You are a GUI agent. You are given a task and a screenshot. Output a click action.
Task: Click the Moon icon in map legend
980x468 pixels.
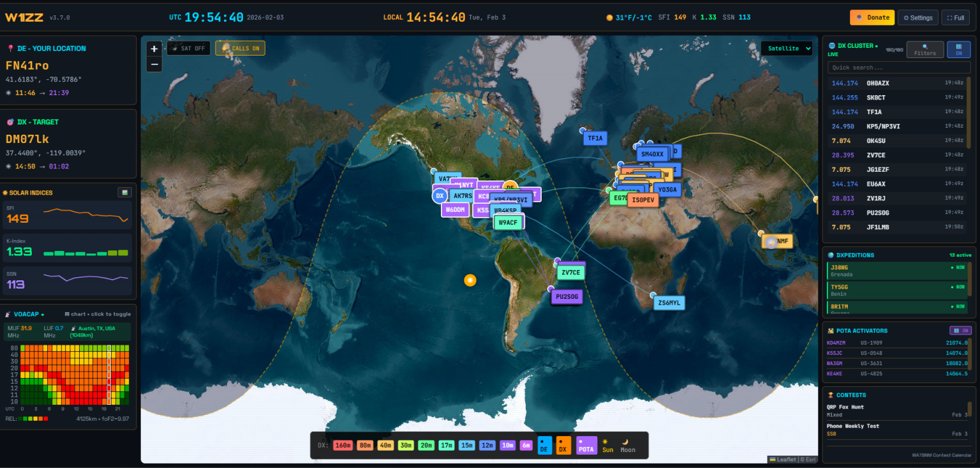pyautogui.click(x=628, y=445)
